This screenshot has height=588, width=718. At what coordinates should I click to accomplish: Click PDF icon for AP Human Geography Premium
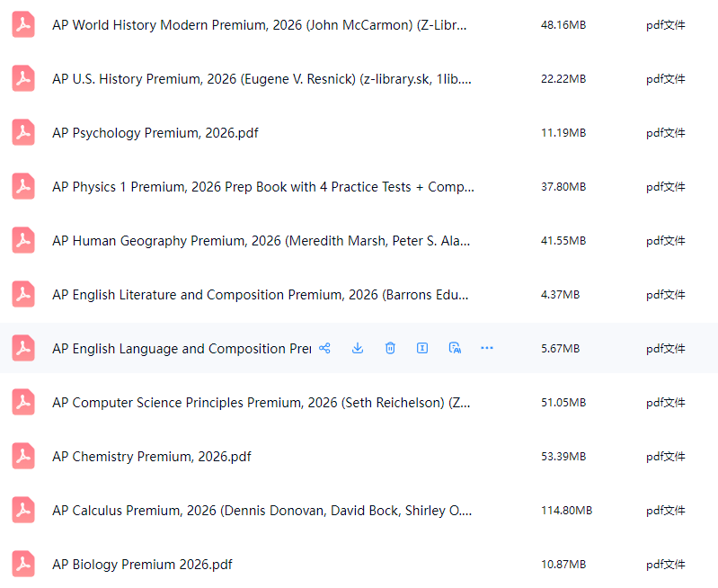[x=23, y=241]
